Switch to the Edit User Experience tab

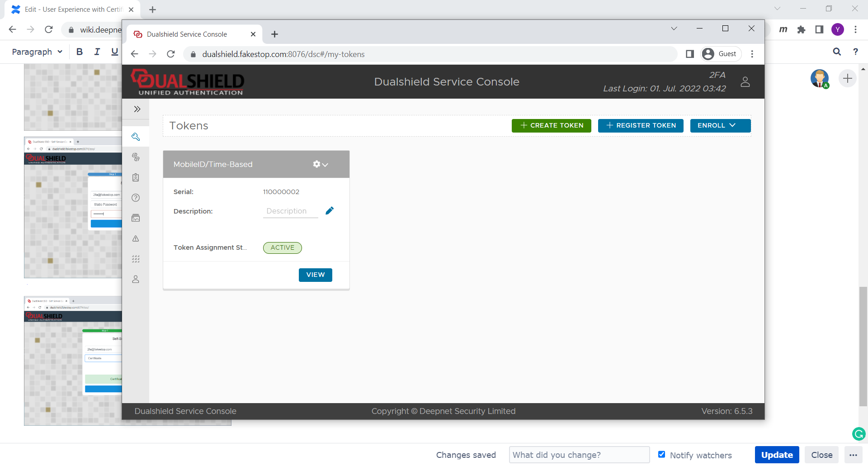[x=72, y=10]
